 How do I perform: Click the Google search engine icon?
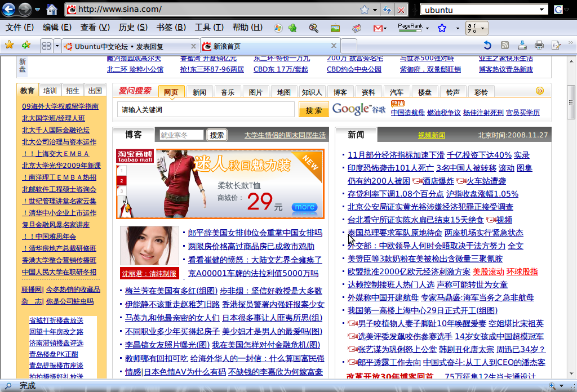click(x=558, y=10)
